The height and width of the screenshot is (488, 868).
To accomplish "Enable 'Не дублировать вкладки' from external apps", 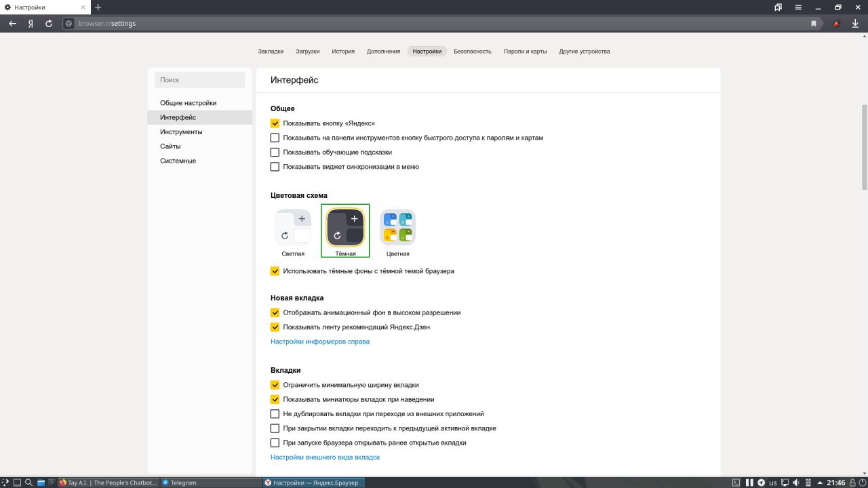I will point(275,414).
